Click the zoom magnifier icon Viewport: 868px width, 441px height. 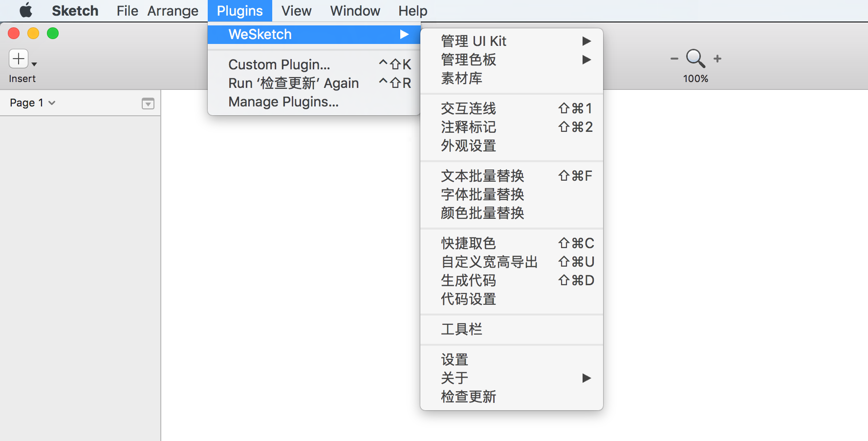coord(695,58)
